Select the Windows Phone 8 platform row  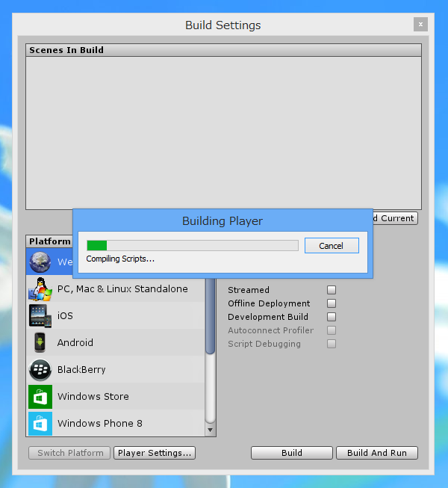click(x=116, y=424)
